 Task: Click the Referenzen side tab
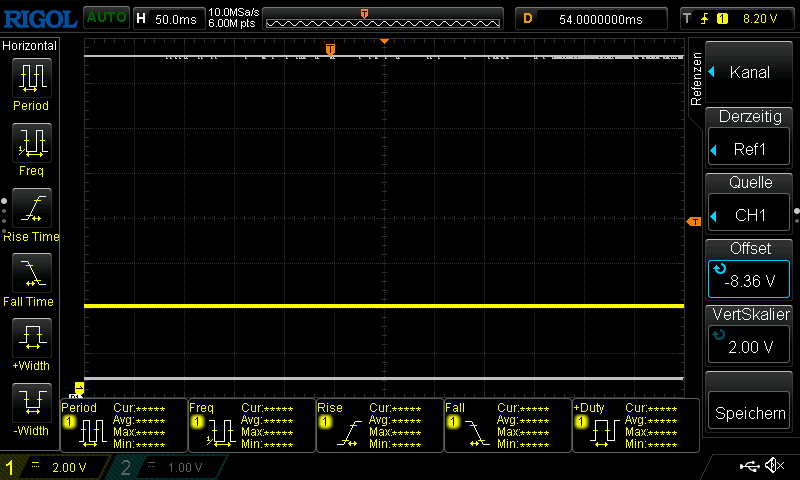(x=697, y=80)
